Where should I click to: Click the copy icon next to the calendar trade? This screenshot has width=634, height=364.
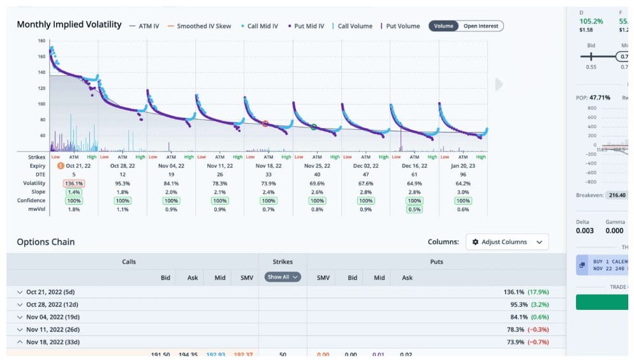pyautogui.click(x=582, y=265)
